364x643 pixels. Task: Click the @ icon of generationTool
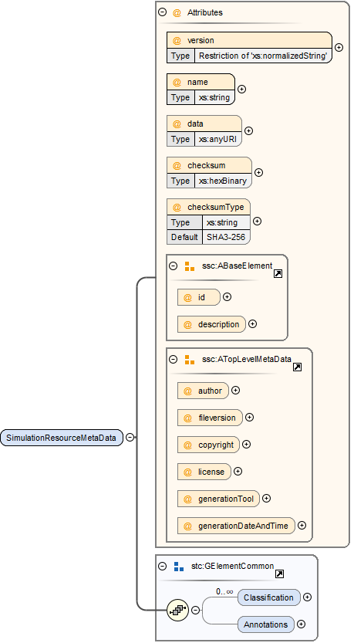(x=187, y=499)
